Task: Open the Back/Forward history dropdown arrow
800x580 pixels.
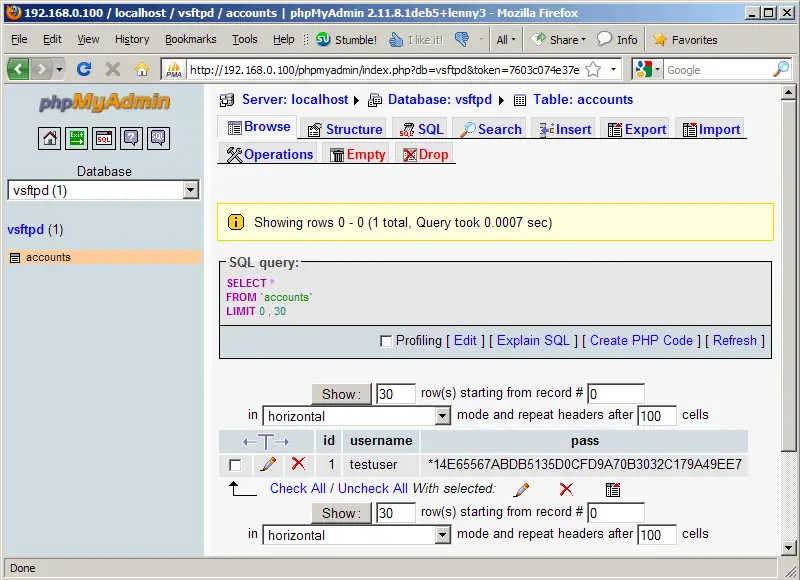Action: click(x=60, y=69)
